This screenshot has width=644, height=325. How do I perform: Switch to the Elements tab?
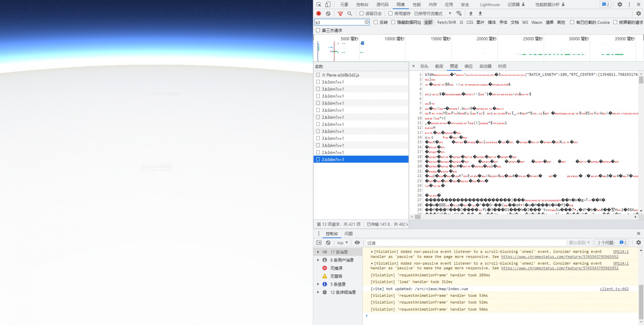(x=344, y=4)
